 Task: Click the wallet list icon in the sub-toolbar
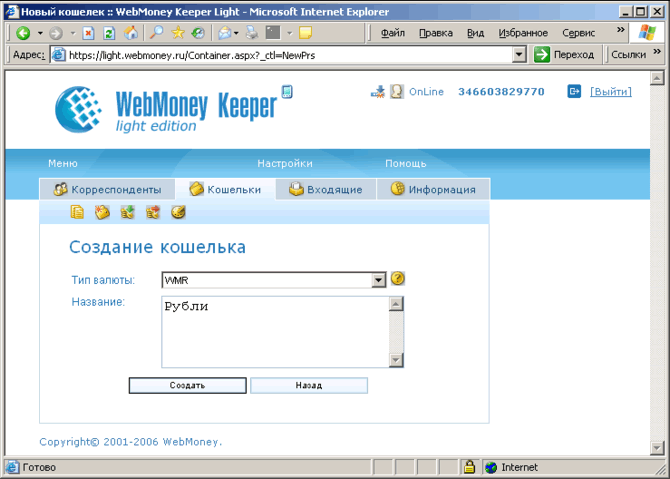[x=77, y=212]
